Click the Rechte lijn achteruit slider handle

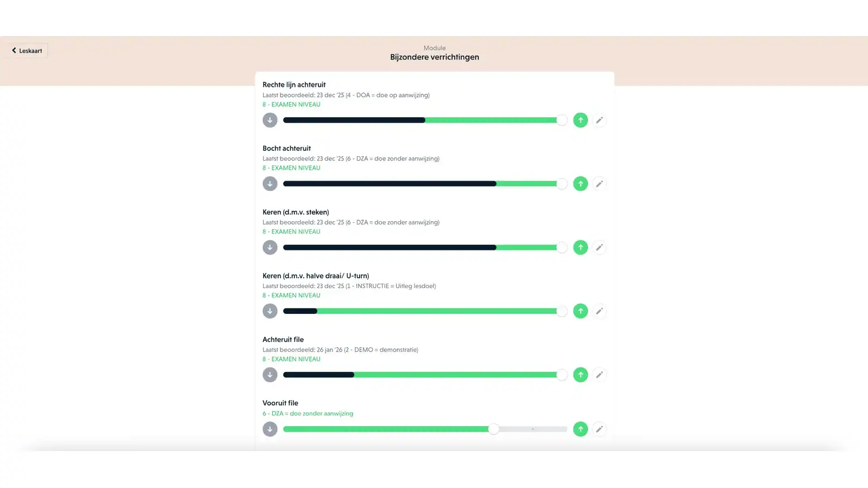[x=561, y=120]
